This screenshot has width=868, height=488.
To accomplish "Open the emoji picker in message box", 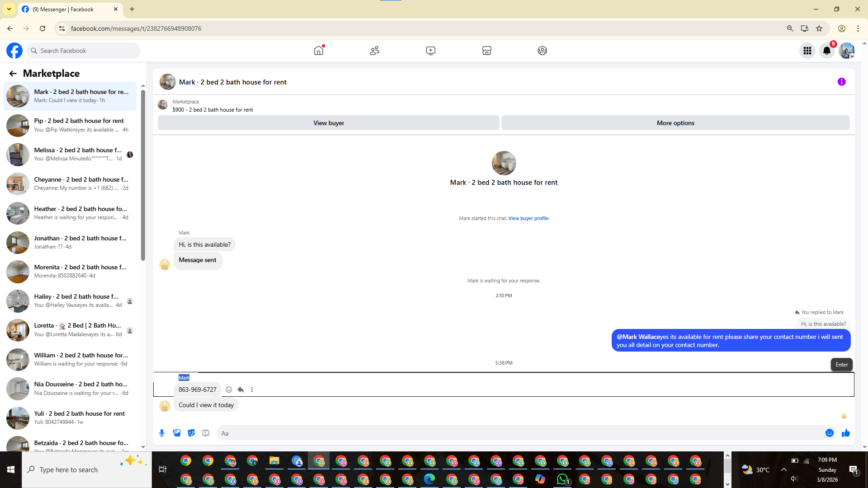I will (829, 433).
